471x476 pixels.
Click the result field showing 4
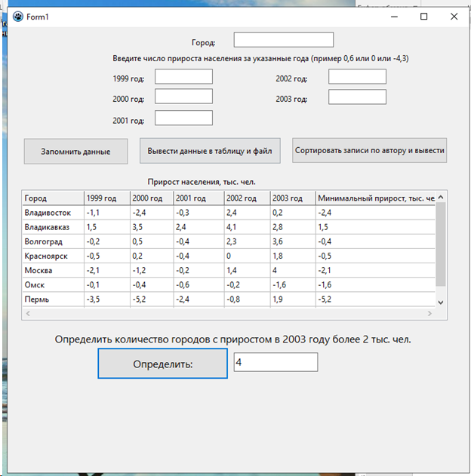click(276, 363)
